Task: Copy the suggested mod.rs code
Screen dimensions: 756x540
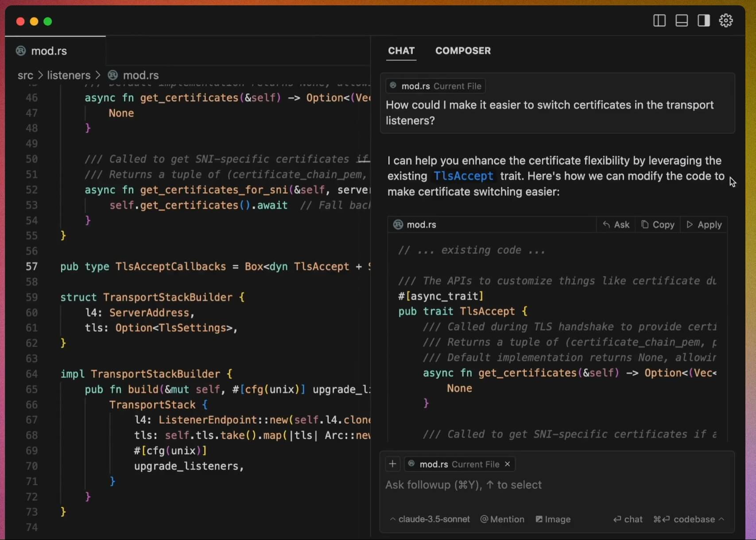Action: click(658, 225)
